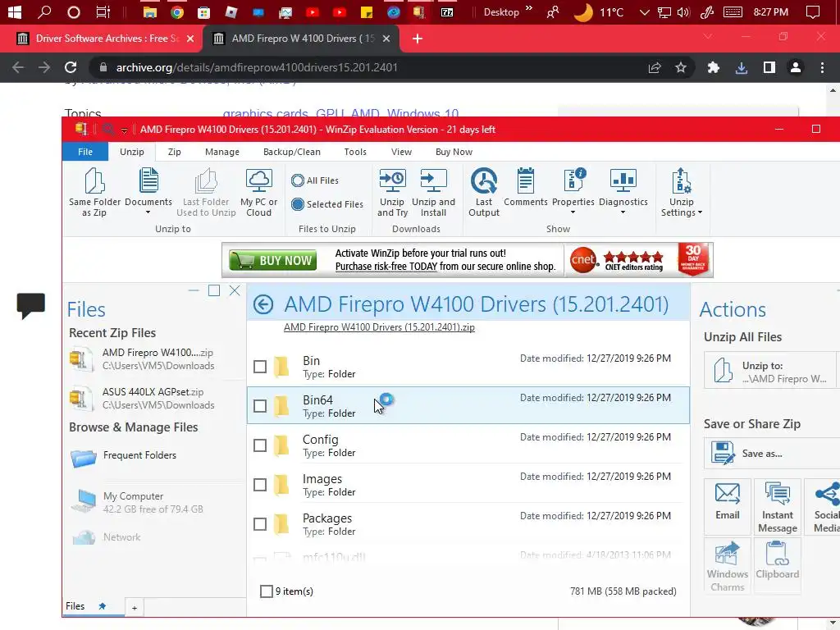Viewport: 840px width, 630px height.
Task: Check the Bin64 folder checkbox
Action: pyautogui.click(x=260, y=406)
